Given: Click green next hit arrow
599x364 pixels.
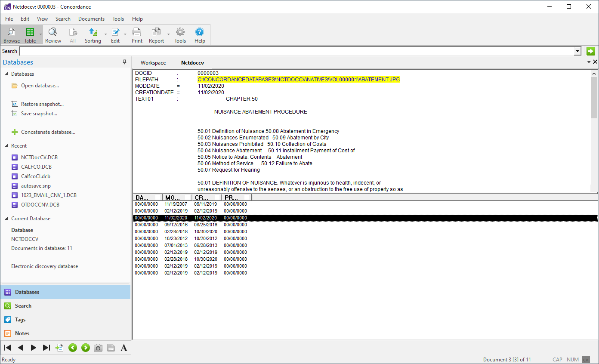Looking at the screenshot, I should tap(86, 348).
